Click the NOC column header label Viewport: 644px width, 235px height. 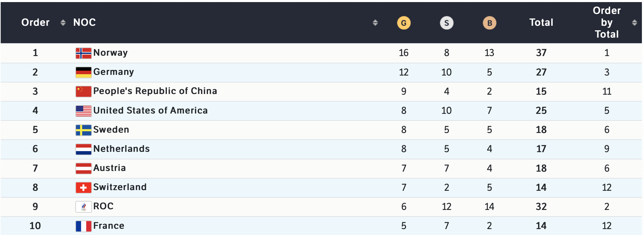[x=84, y=22]
